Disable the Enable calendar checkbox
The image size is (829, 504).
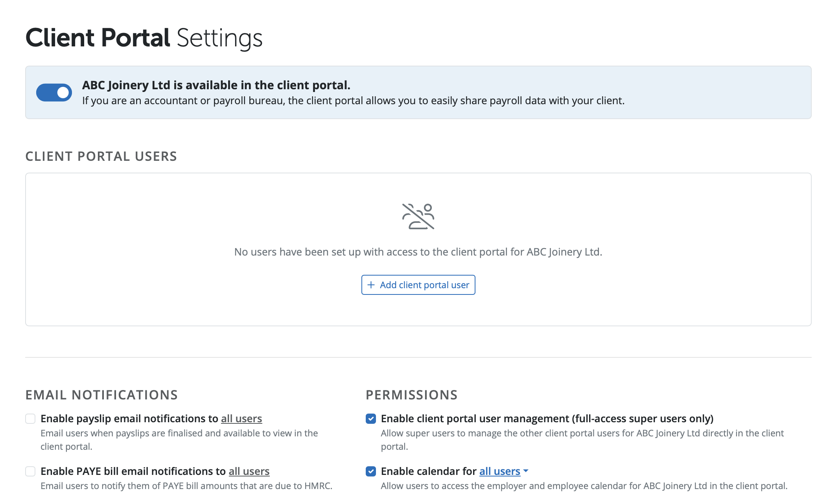click(x=370, y=471)
